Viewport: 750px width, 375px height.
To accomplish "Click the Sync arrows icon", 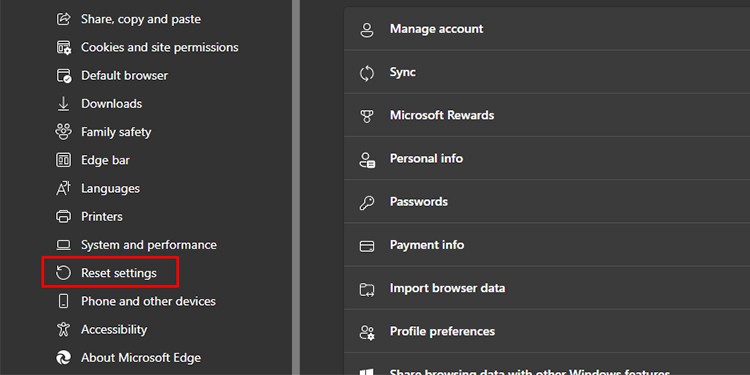I will click(x=367, y=73).
